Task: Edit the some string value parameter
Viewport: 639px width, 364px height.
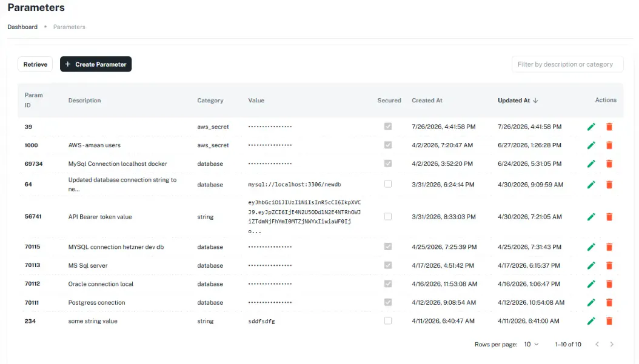Action: (x=591, y=321)
